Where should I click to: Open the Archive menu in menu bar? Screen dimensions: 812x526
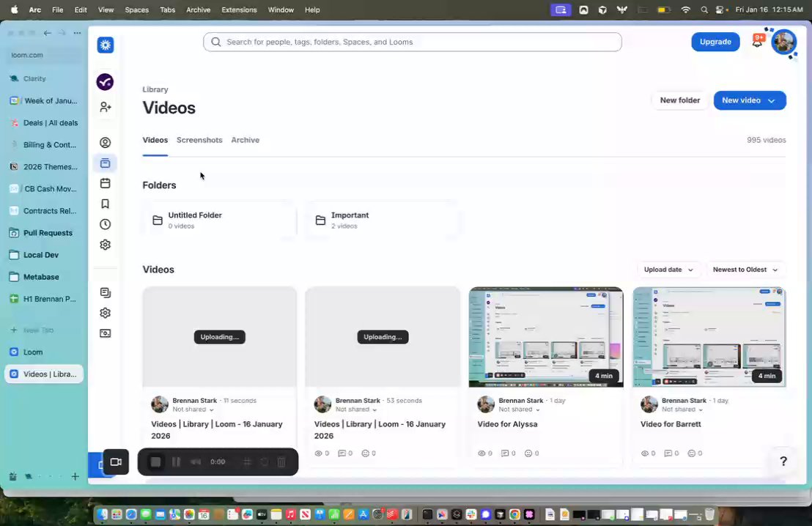(x=199, y=10)
